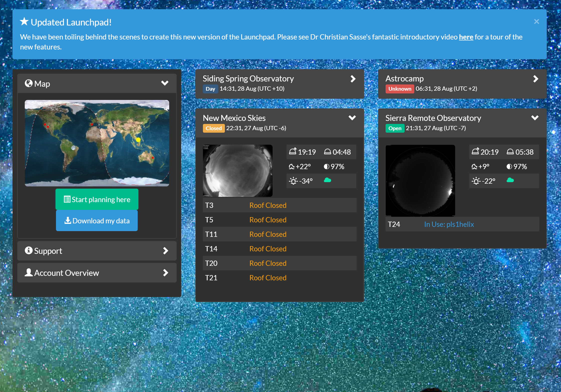
Task: Collapse the Map panel chevron
Action: (165, 83)
